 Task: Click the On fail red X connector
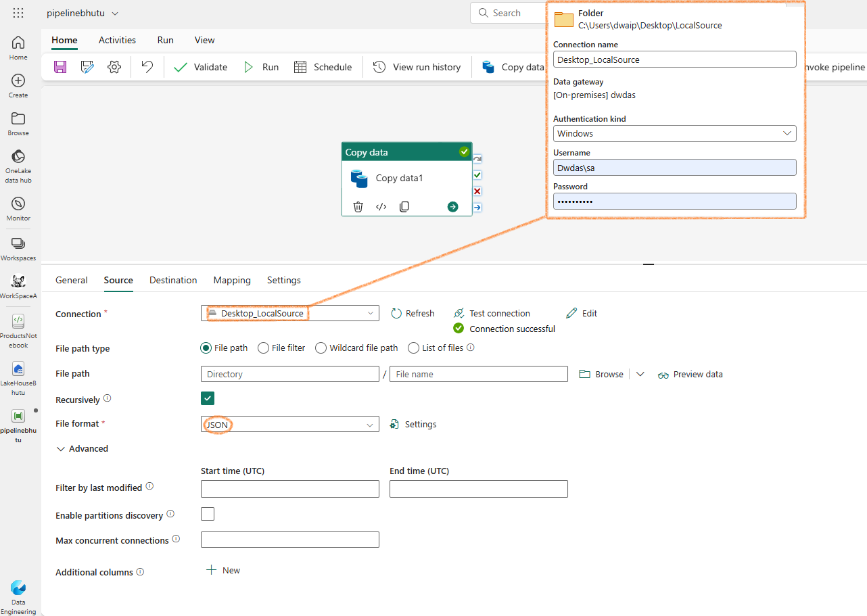pyautogui.click(x=477, y=191)
